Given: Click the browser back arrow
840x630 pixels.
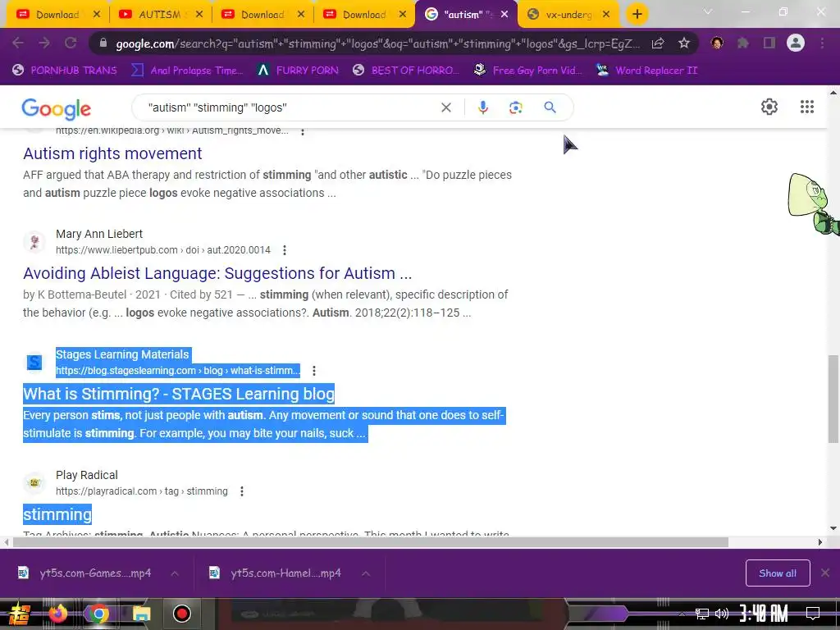Looking at the screenshot, I should pyautogui.click(x=18, y=43).
